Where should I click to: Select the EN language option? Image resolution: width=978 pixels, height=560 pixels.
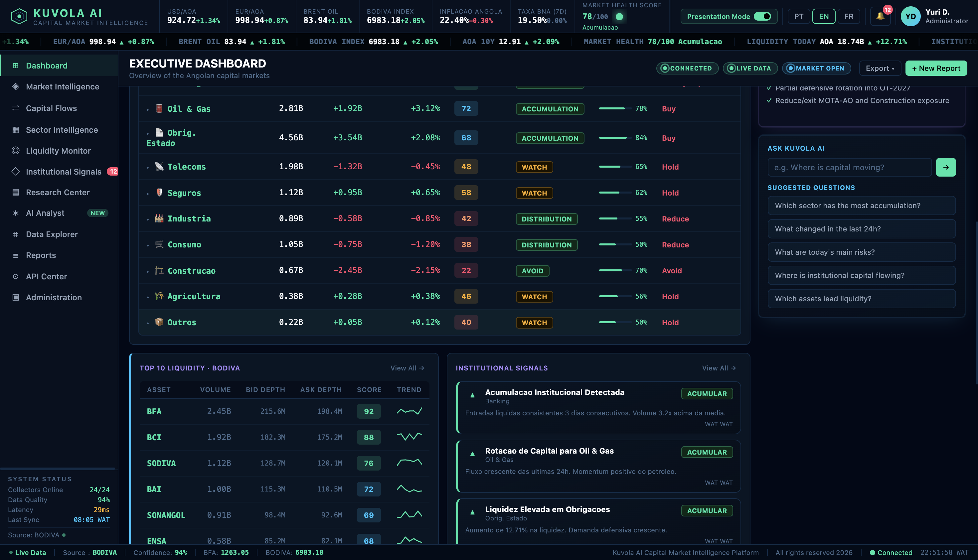(824, 17)
